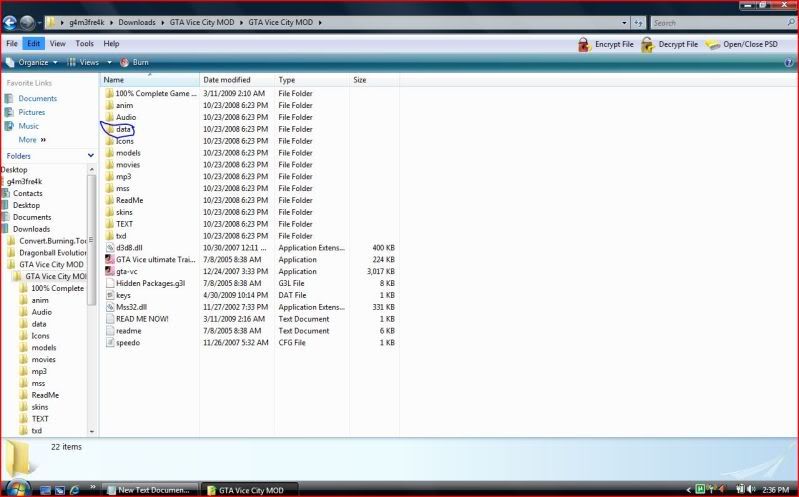This screenshot has height=497, width=799.
Task: Click Internet Explorer quick launch icon
Action: 74,490
